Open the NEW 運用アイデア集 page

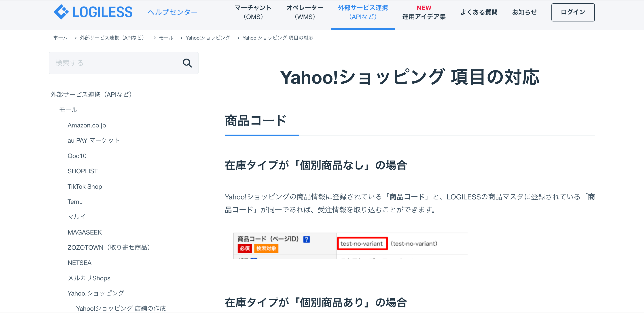(424, 12)
